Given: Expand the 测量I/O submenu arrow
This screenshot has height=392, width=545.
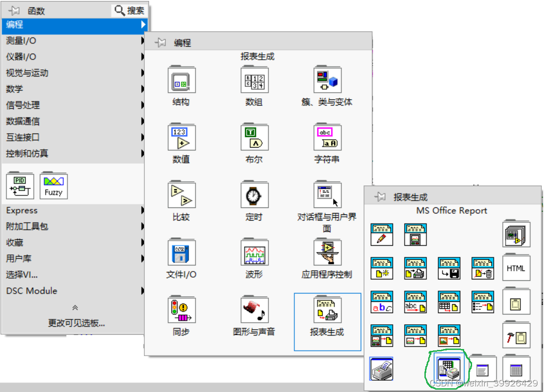Looking at the screenshot, I should click(x=143, y=41).
